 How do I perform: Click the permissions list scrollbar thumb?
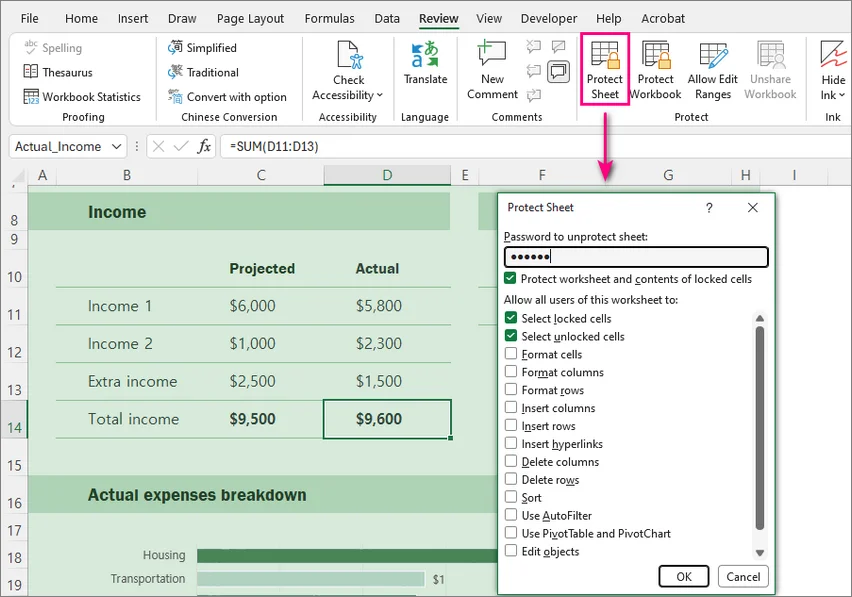[x=760, y=427]
